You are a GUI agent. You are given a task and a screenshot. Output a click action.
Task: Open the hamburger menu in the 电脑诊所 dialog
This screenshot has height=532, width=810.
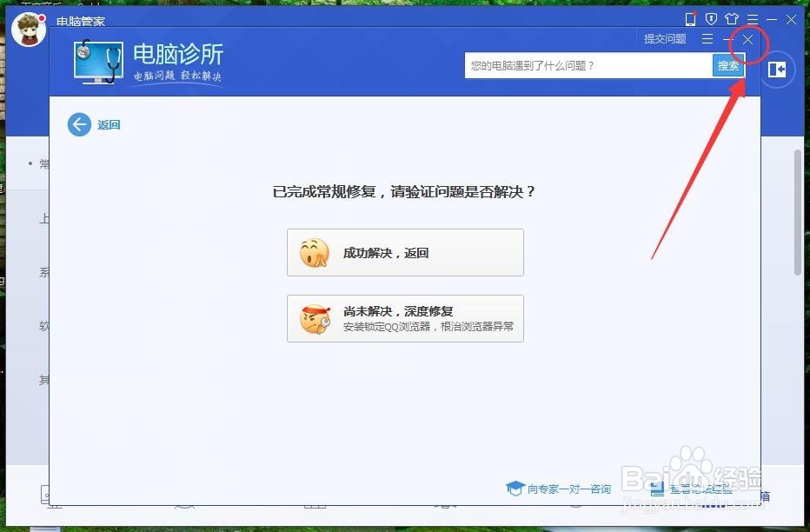(x=707, y=39)
